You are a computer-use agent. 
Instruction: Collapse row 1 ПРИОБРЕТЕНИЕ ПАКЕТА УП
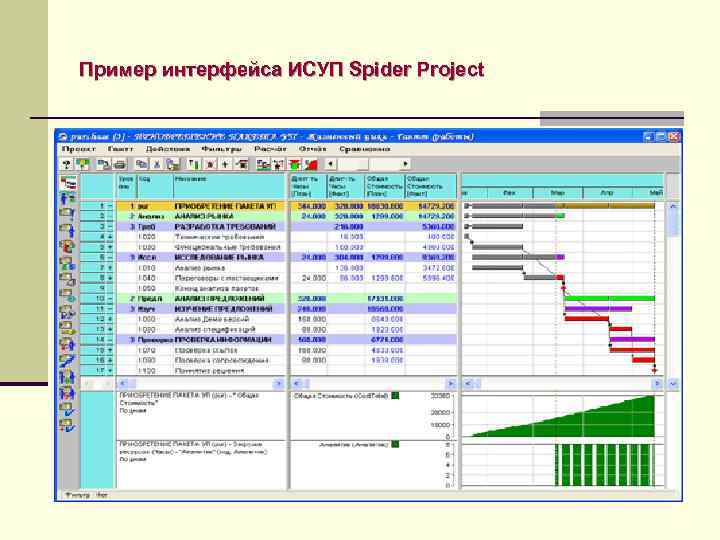[110, 206]
